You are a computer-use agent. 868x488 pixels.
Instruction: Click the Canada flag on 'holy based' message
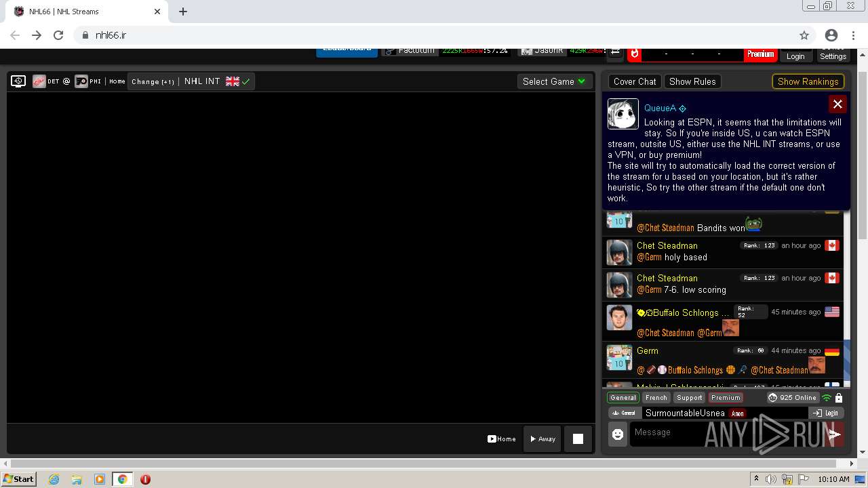pyautogui.click(x=832, y=245)
